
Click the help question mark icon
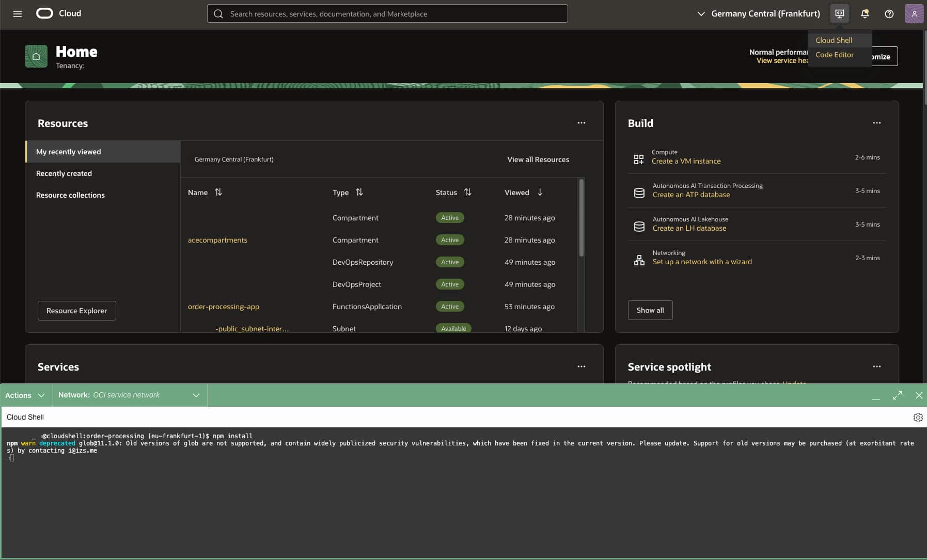coord(889,13)
